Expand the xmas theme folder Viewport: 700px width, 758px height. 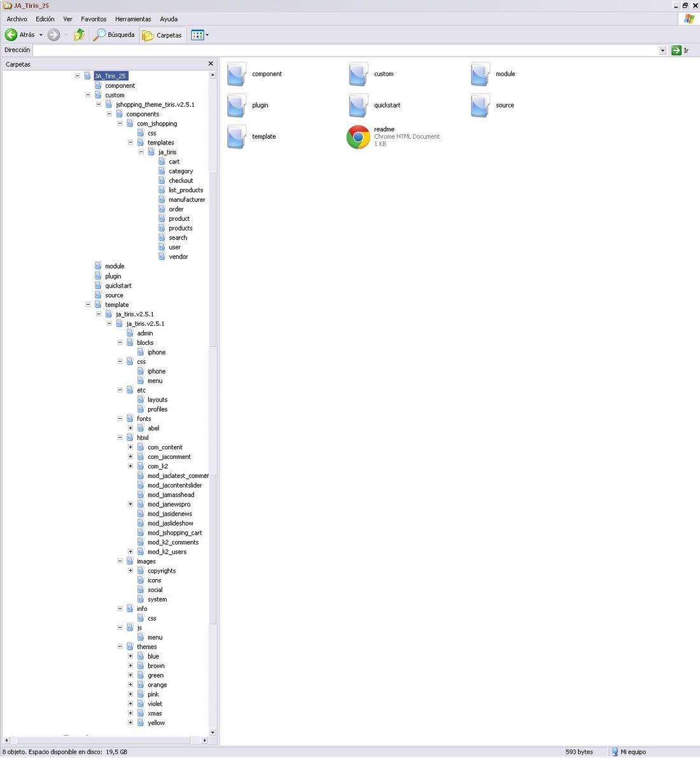point(130,713)
